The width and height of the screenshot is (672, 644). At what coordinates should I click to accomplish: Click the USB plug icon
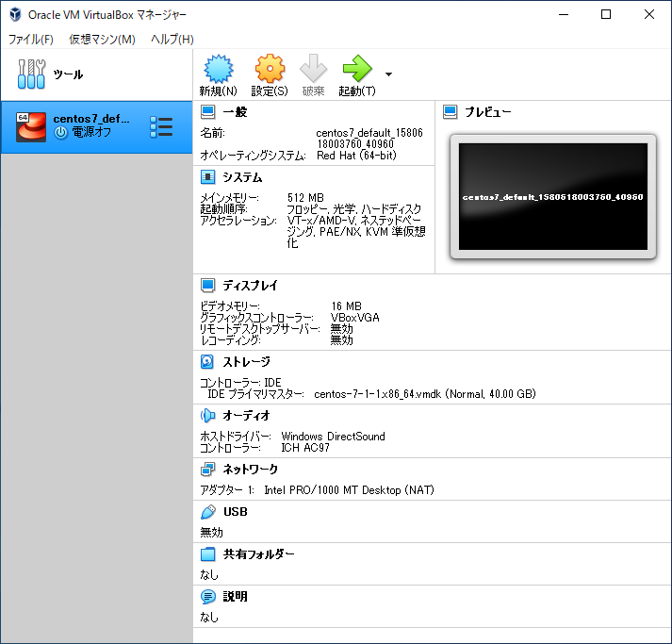click(x=208, y=511)
